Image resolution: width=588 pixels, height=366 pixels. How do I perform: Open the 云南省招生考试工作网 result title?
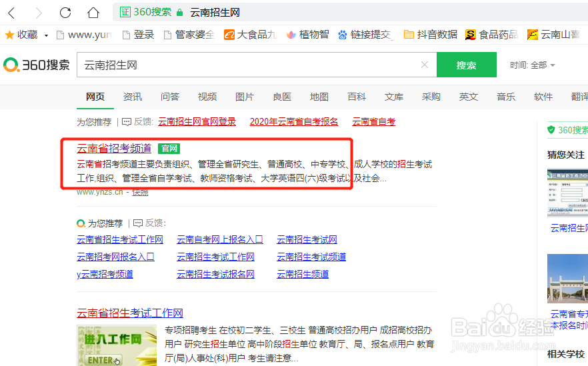coord(130,313)
